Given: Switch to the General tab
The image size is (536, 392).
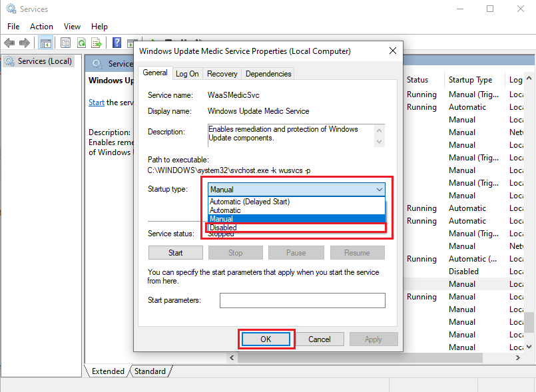Looking at the screenshot, I should 155,73.
